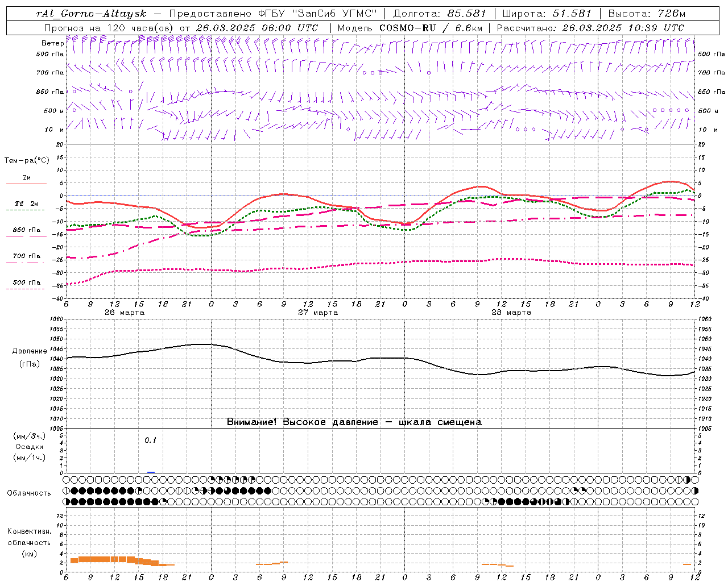Click the dotted line sample under '500 гПа' legend
728x582 pixels.
click(26, 289)
